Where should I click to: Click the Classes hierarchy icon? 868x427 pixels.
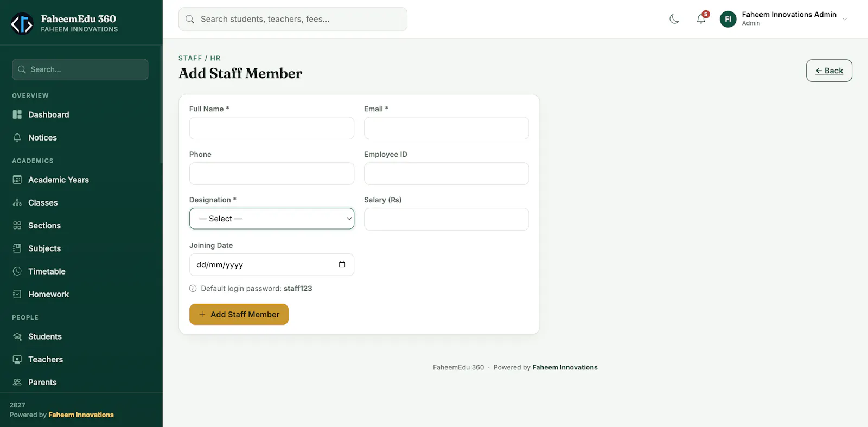click(17, 202)
